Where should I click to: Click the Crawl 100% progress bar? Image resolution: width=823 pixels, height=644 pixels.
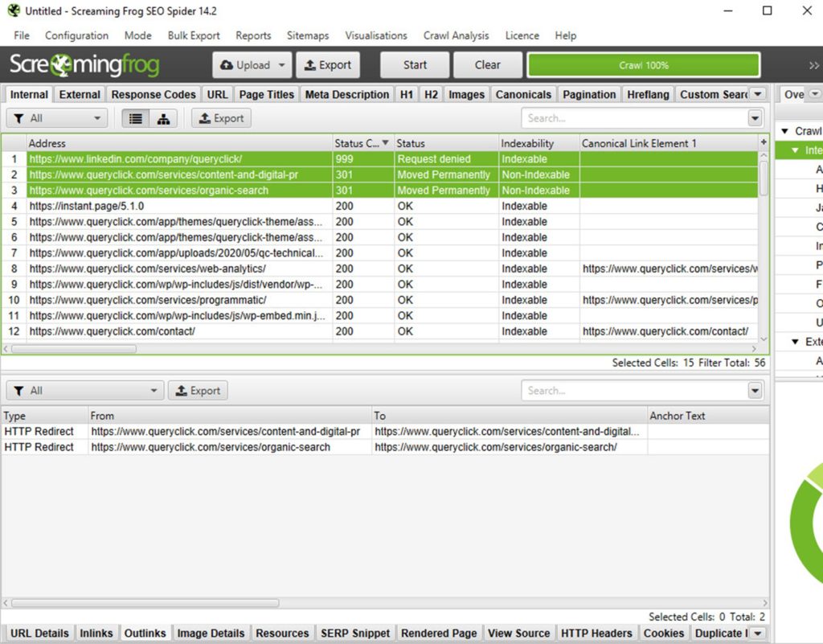(644, 65)
